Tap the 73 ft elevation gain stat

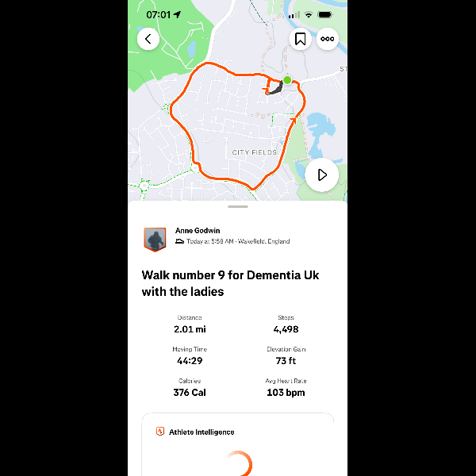click(x=286, y=360)
